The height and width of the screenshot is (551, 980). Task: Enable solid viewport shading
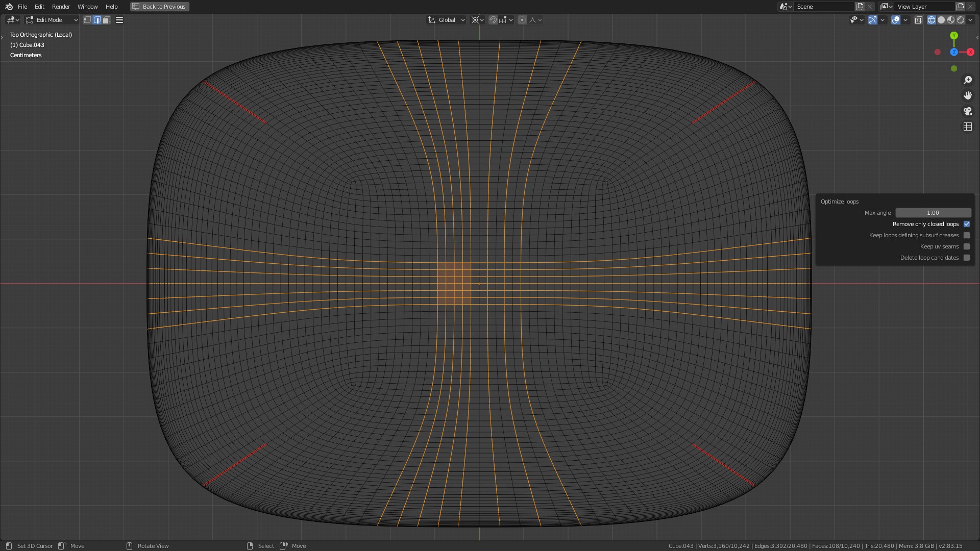click(941, 20)
